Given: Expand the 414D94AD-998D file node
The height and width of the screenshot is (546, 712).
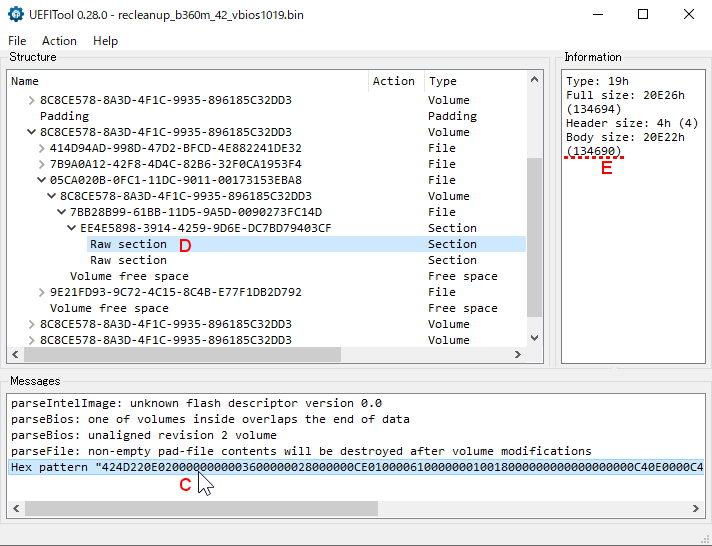Looking at the screenshot, I should click(x=41, y=148).
